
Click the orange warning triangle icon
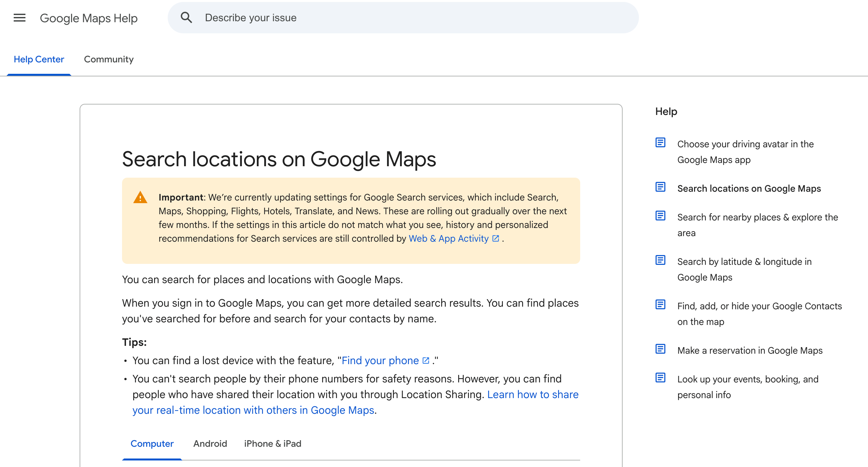click(140, 197)
